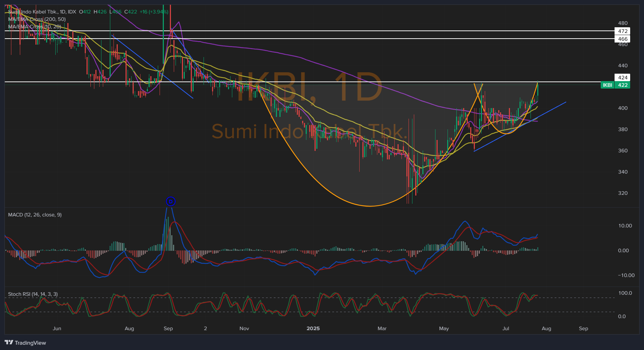
Task: Click 400 on the price axis
Action: pyautogui.click(x=623, y=108)
